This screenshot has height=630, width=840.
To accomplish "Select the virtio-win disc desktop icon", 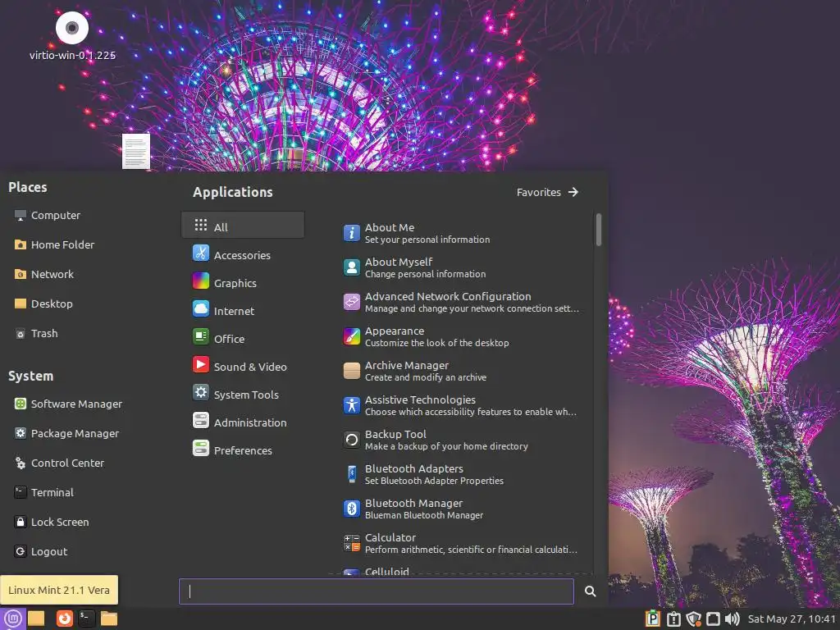I will [x=72, y=36].
